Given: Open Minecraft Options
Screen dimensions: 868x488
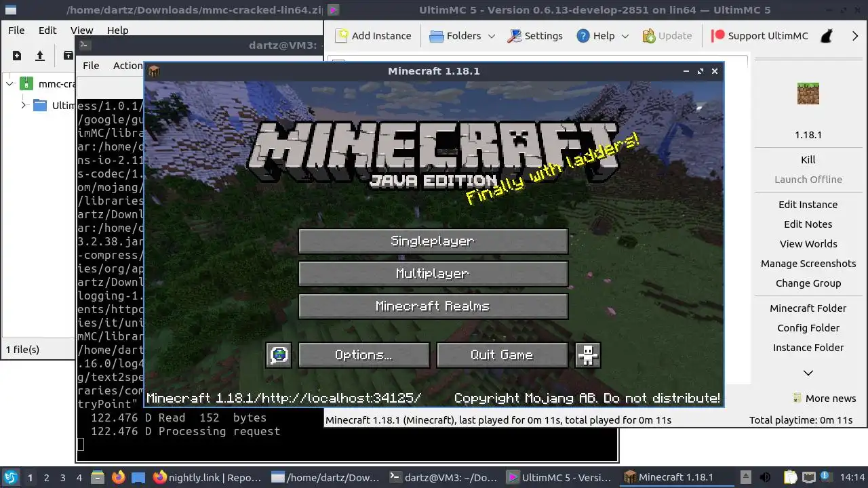Looking at the screenshot, I should [363, 354].
